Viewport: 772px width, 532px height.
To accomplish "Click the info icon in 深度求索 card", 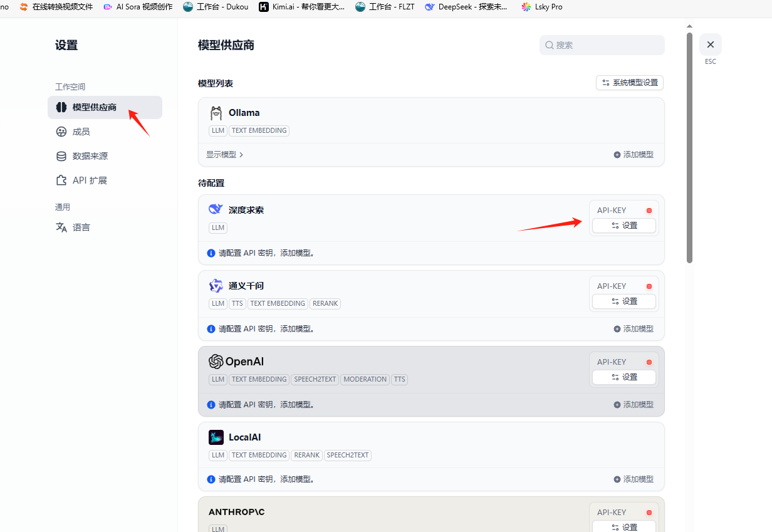I will tap(211, 253).
